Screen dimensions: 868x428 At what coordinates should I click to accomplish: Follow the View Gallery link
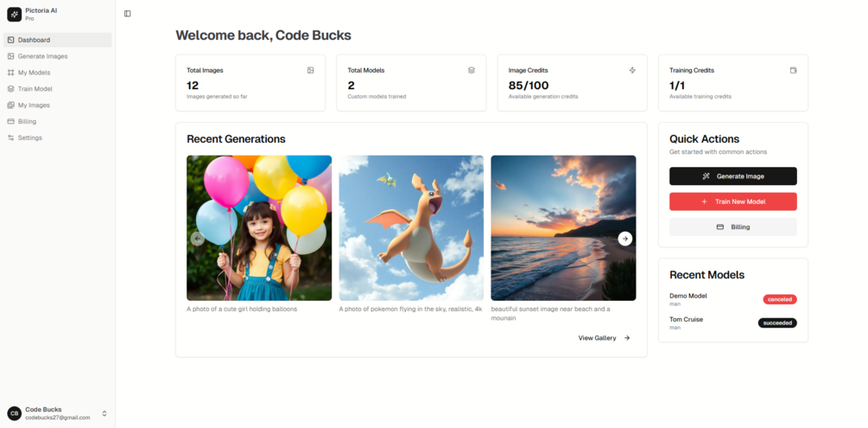(x=604, y=338)
